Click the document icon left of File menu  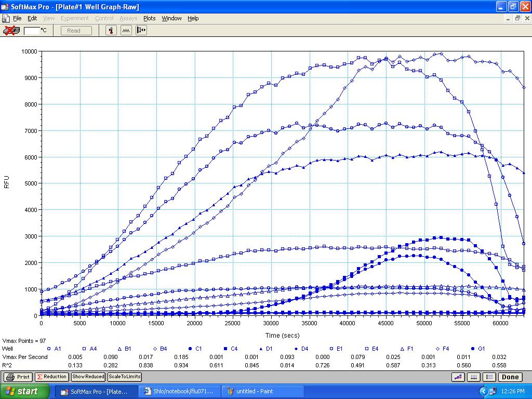tap(6, 18)
